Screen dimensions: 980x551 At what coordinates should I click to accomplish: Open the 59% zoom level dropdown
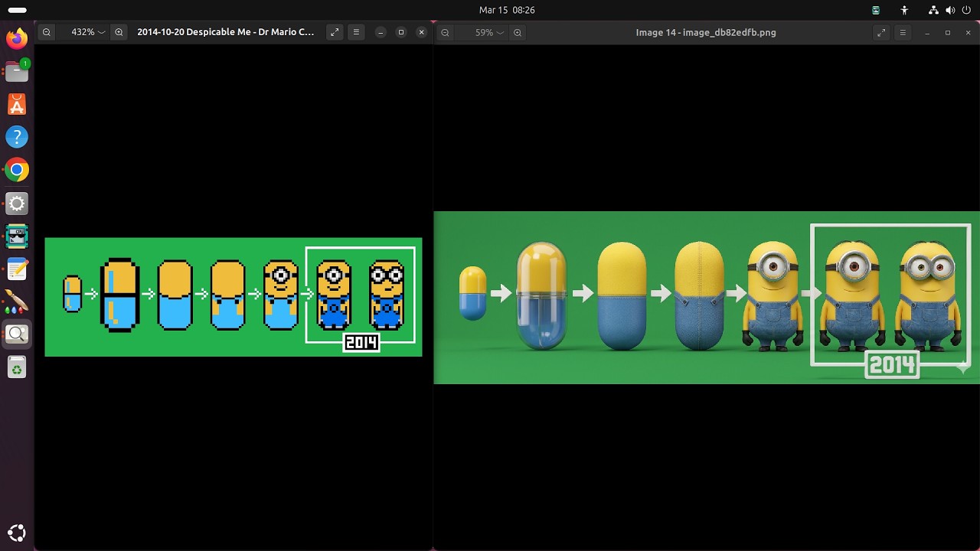[489, 32]
